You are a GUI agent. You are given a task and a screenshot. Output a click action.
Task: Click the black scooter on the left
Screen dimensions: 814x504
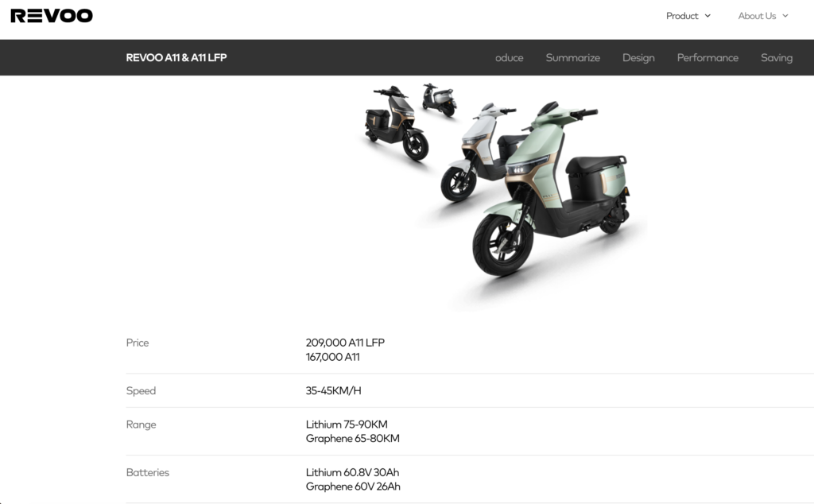click(x=395, y=123)
